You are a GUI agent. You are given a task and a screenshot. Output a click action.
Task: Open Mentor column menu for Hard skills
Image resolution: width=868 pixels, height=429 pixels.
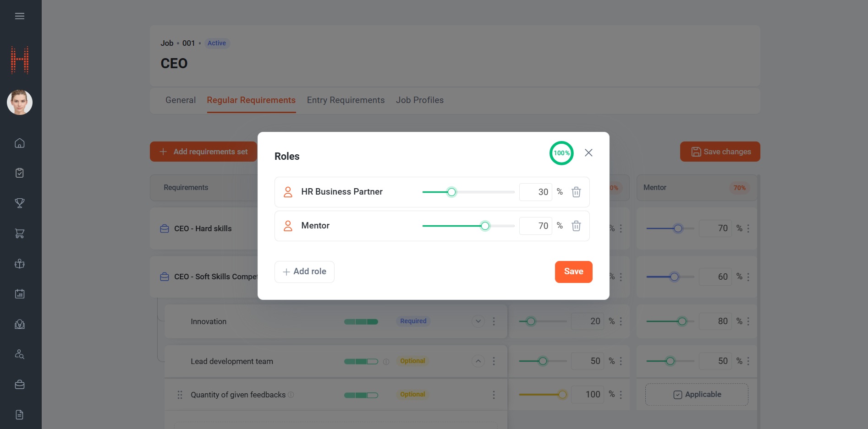pyautogui.click(x=748, y=228)
